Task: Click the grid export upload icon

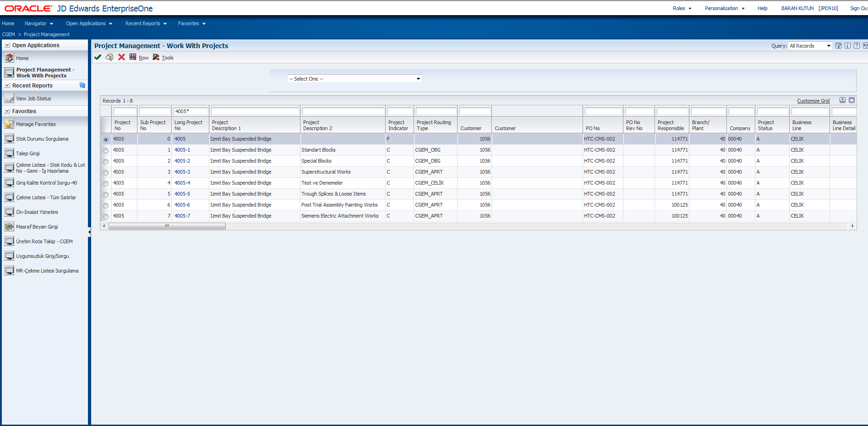Action: 842,100
